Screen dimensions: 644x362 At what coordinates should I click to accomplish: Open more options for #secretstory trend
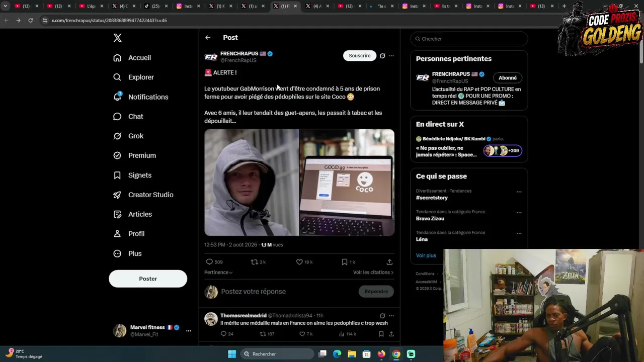click(519, 192)
